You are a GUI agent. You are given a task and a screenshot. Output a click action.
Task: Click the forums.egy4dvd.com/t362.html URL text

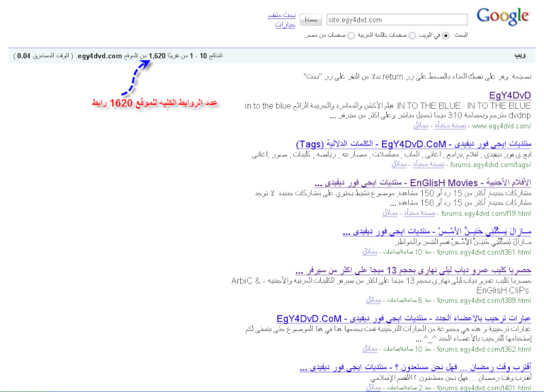click(484, 349)
